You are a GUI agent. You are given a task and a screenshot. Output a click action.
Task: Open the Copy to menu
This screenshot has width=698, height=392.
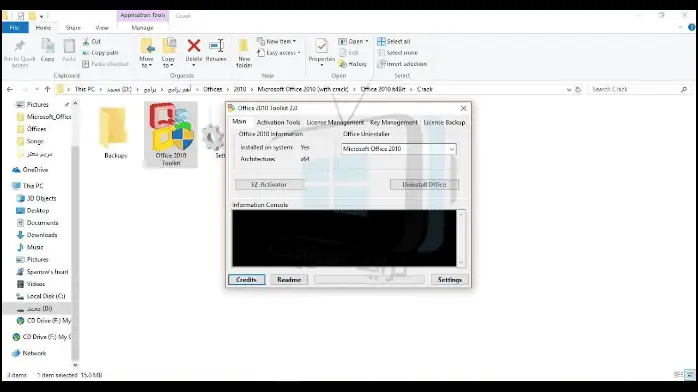click(x=168, y=53)
